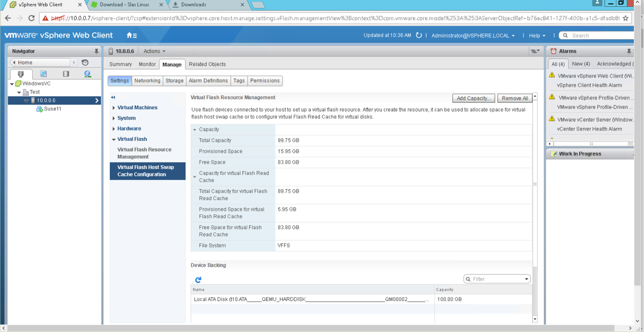This screenshot has width=644, height=332.
Task: Open the Filter dropdown arrow
Action: 526,279
